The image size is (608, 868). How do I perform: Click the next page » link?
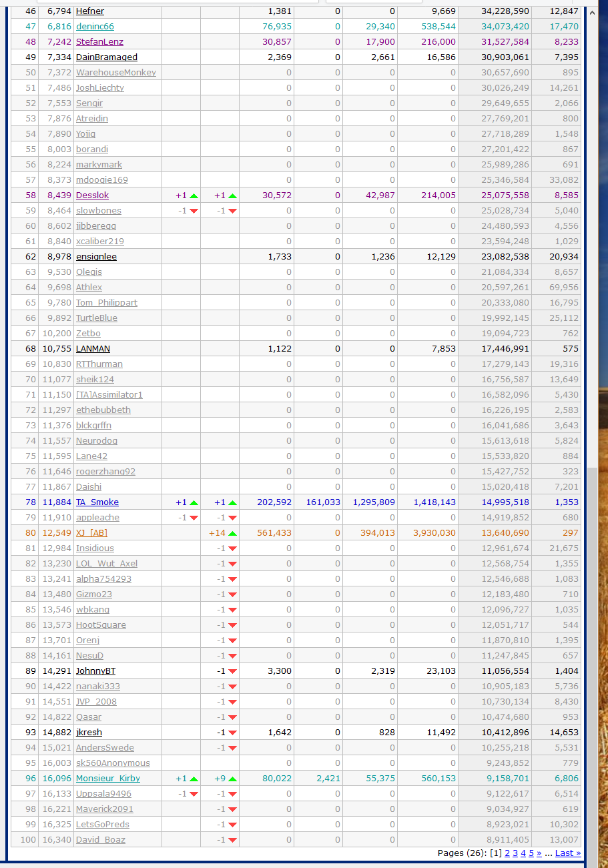click(539, 853)
